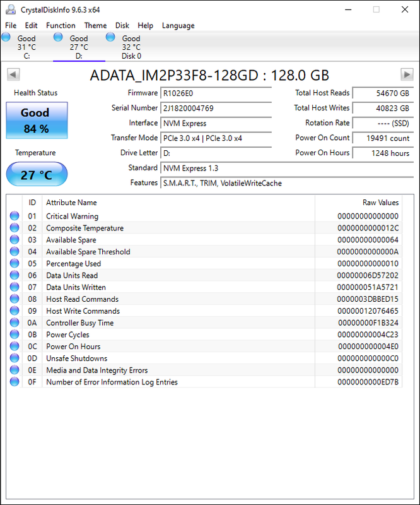420x505 pixels.
Task: Click status orb for Power Cycles row
Action: [x=15, y=335]
